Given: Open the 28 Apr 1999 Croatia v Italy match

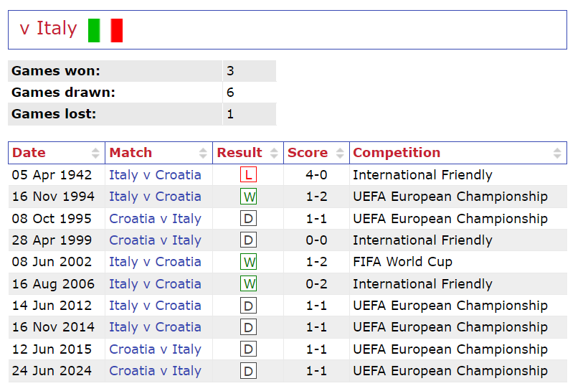Looking at the screenshot, I should pos(155,240).
